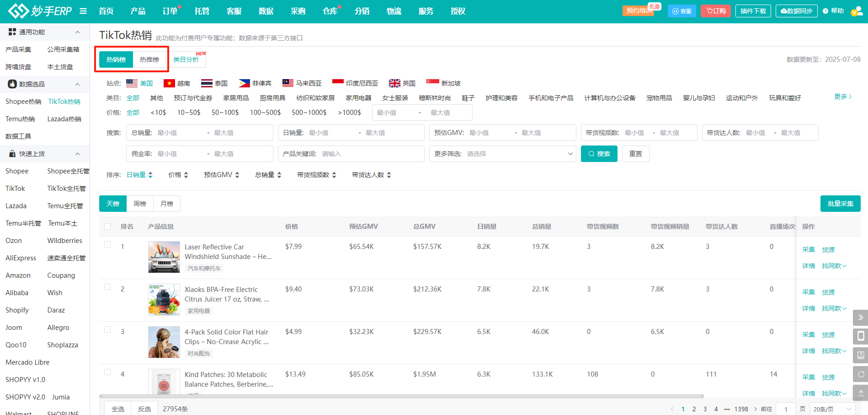Open the 类目分析 tab
868x415 pixels.
[187, 59]
